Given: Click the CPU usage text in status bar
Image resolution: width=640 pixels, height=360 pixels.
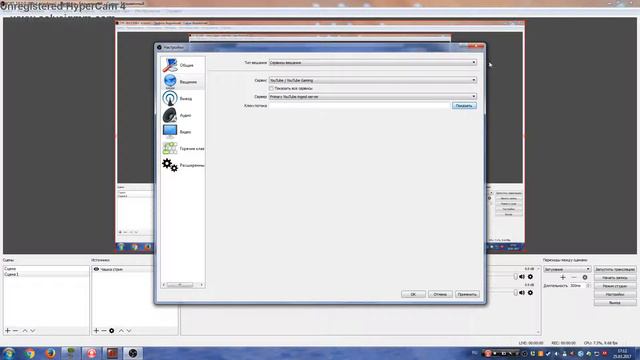Looking at the screenshot, I should (601, 343).
